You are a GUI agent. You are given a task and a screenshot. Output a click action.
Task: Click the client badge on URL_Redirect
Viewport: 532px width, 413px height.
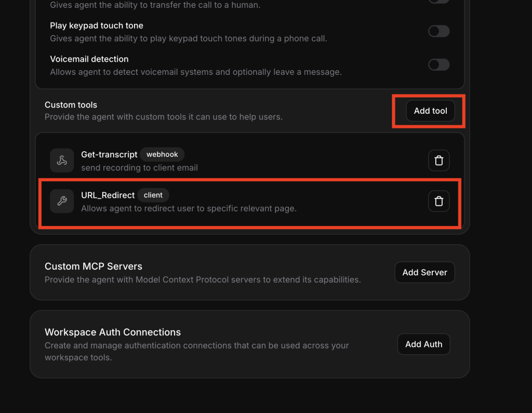[153, 195]
